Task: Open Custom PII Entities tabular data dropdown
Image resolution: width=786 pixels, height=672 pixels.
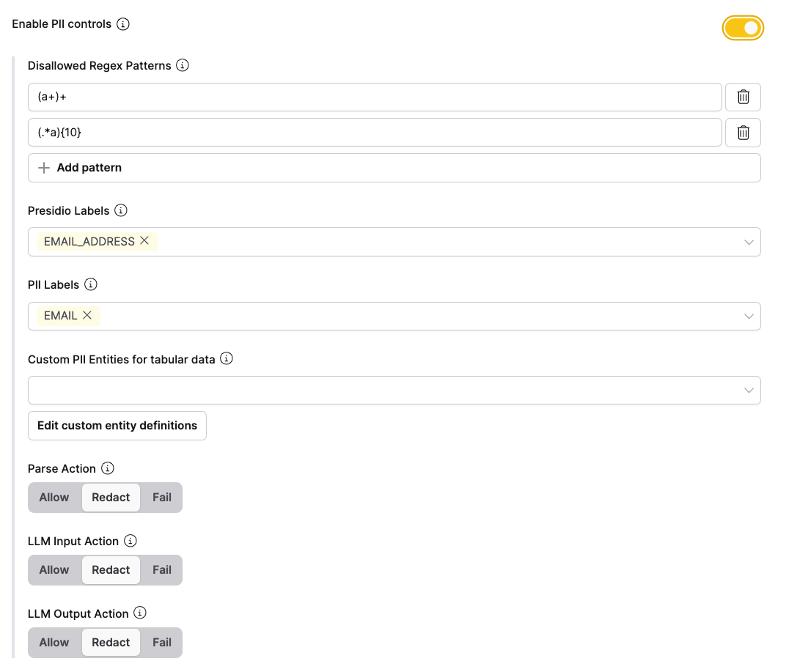Action: 394,391
